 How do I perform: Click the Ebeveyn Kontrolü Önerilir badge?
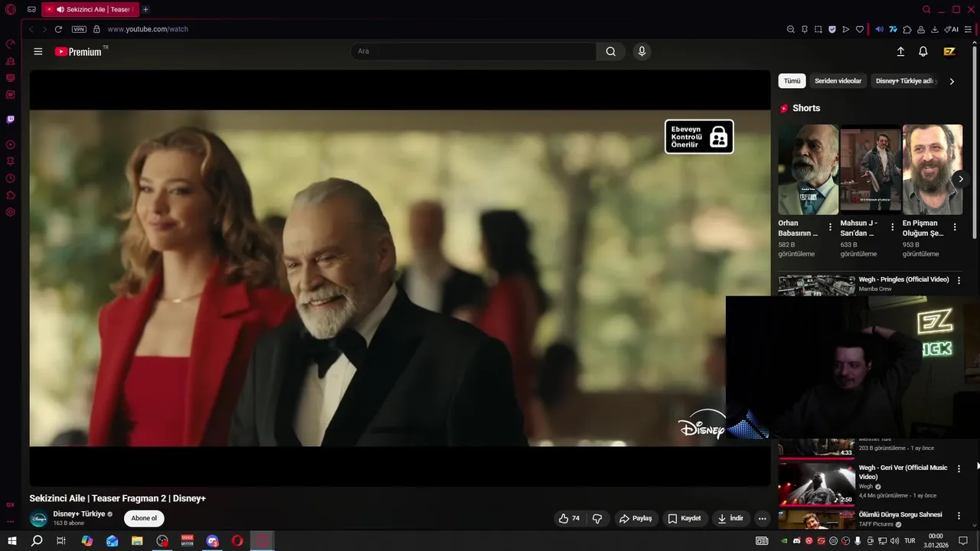(x=699, y=136)
